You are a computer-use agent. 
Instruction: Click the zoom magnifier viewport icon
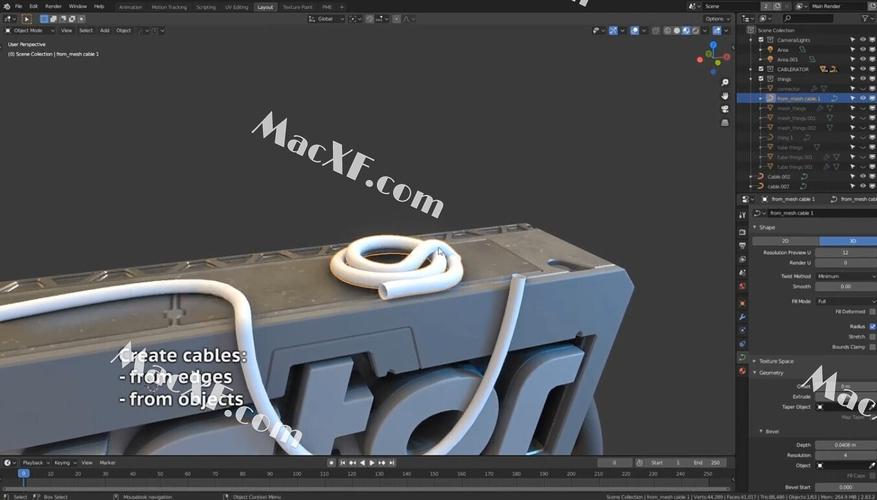point(725,83)
